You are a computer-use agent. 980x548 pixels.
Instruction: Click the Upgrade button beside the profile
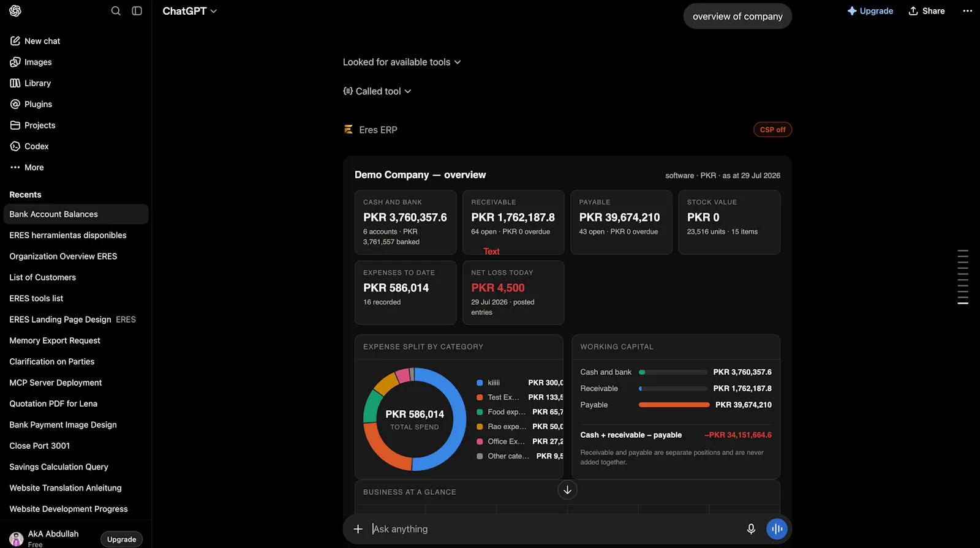click(x=122, y=539)
